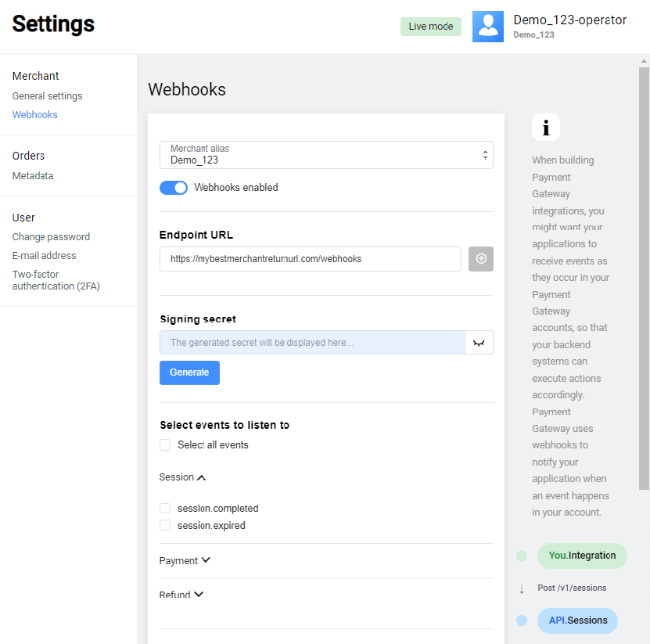Click the API.Sessions chip in the diagram
This screenshot has height=644, width=650.
[x=577, y=621]
